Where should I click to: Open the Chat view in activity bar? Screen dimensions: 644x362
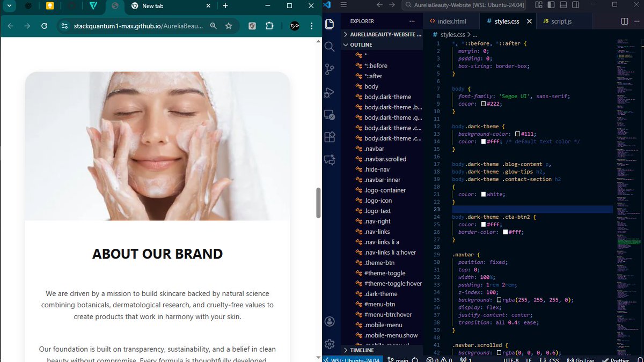[330, 160]
